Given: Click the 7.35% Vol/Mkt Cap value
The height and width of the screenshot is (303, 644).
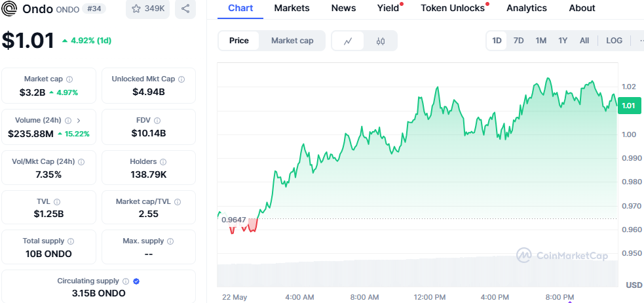Looking at the screenshot, I should tap(48, 174).
